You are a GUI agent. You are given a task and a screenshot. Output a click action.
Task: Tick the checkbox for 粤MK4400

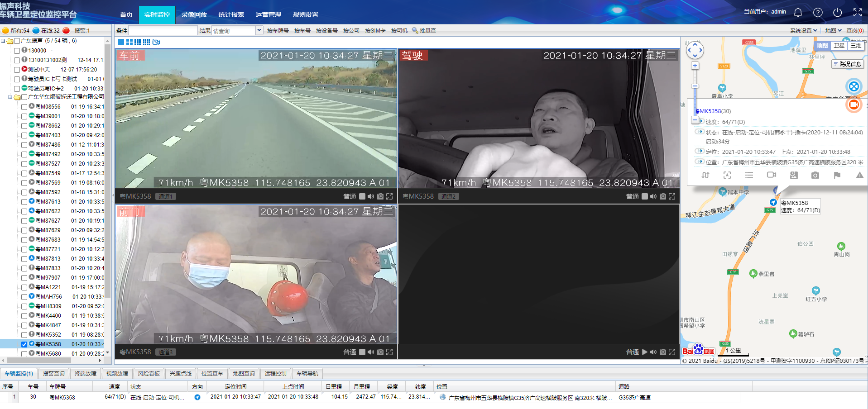24,316
